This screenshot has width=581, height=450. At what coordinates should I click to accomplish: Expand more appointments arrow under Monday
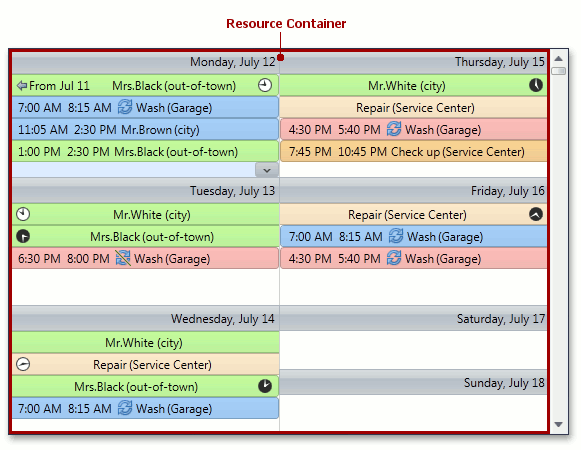click(267, 170)
